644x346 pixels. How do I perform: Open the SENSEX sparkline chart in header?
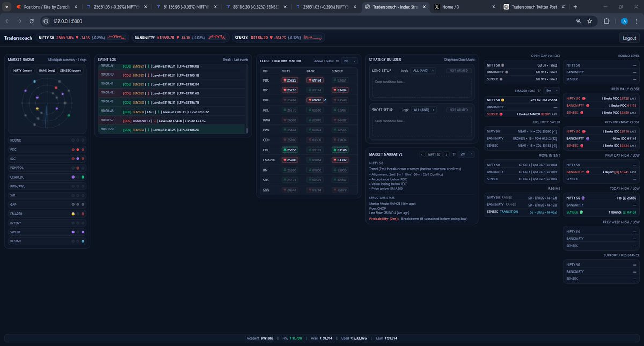(313, 38)
